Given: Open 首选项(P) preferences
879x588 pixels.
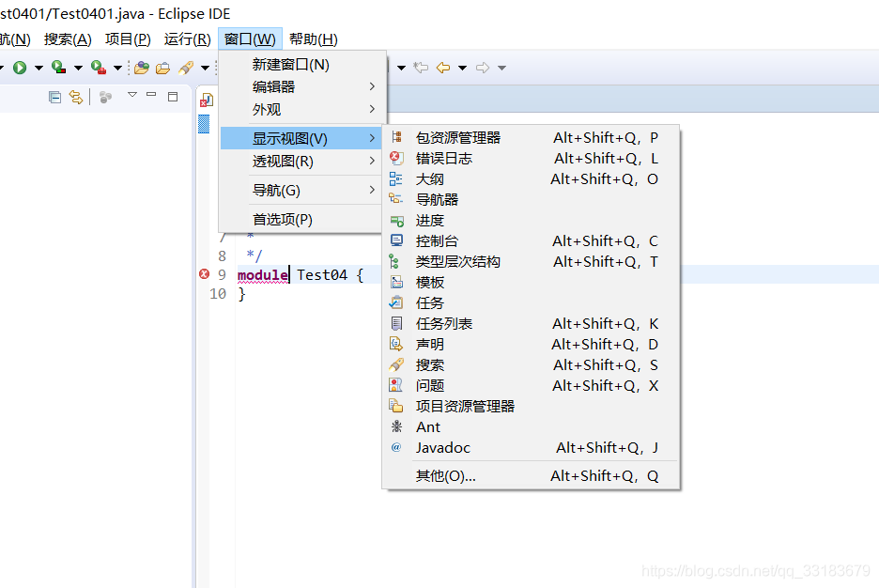Looking at the screenshot, I should coord(301,220).
